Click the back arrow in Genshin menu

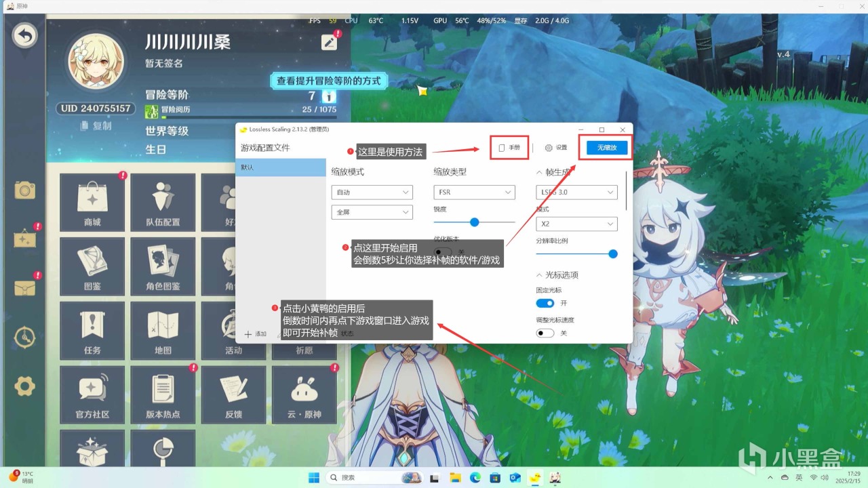(x=25, y=36)
